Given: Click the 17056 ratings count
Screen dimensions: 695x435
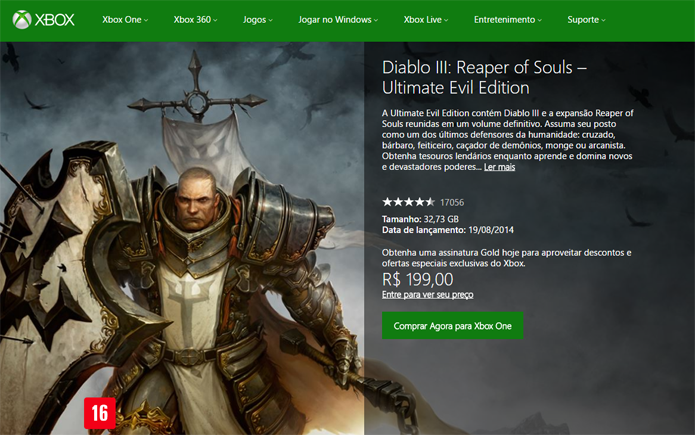Looking at the screenshot, I should [452, 203].
